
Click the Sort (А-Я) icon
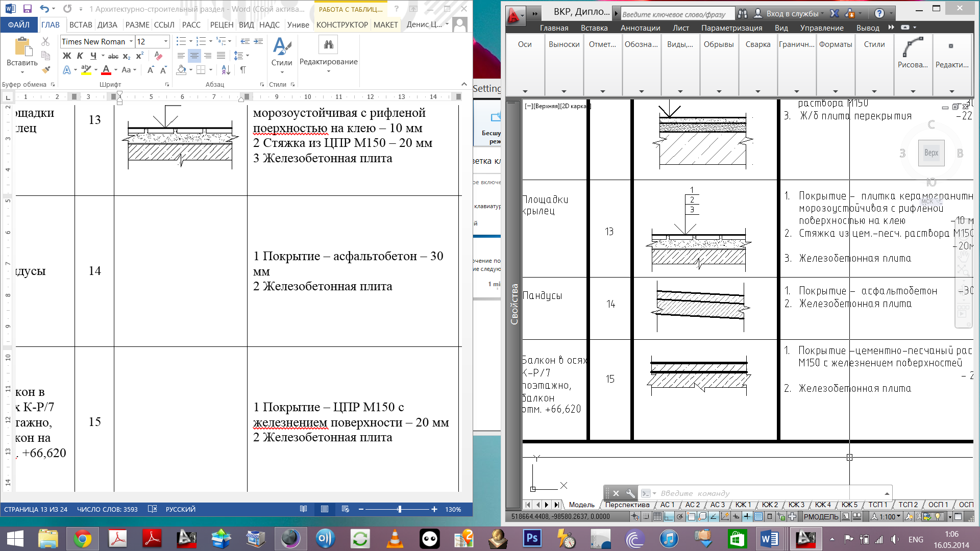pyautogui.click(x=226, y=70)
